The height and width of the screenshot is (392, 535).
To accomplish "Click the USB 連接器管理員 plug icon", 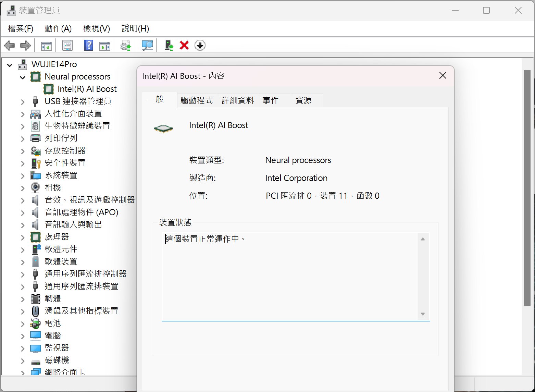I will point(35,101).
